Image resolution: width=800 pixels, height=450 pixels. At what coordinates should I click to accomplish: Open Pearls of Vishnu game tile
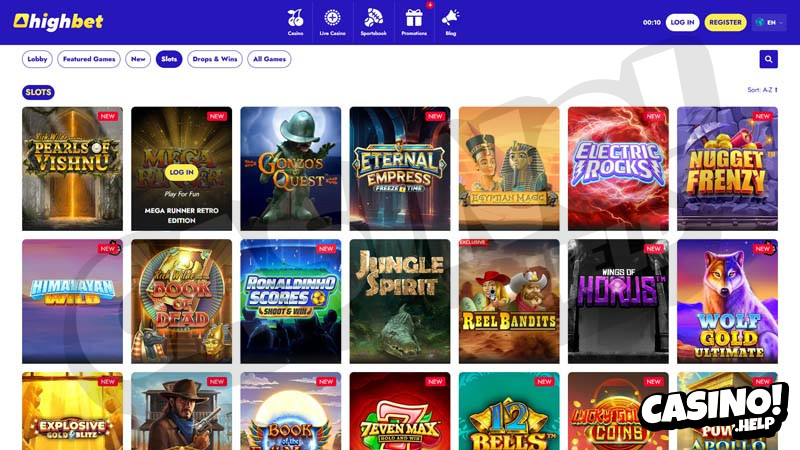pos(72,169)
